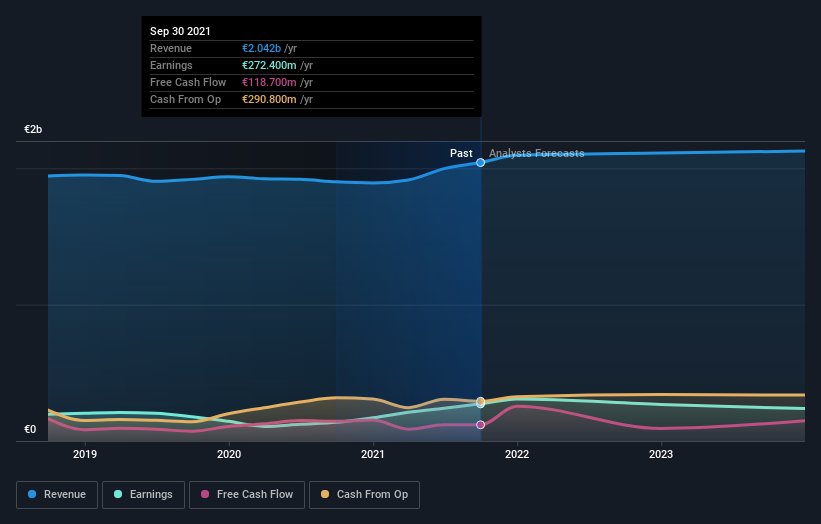Click the blue Revenue legend dot
This screenshot has width=821, height=524.
coord(32,494)
